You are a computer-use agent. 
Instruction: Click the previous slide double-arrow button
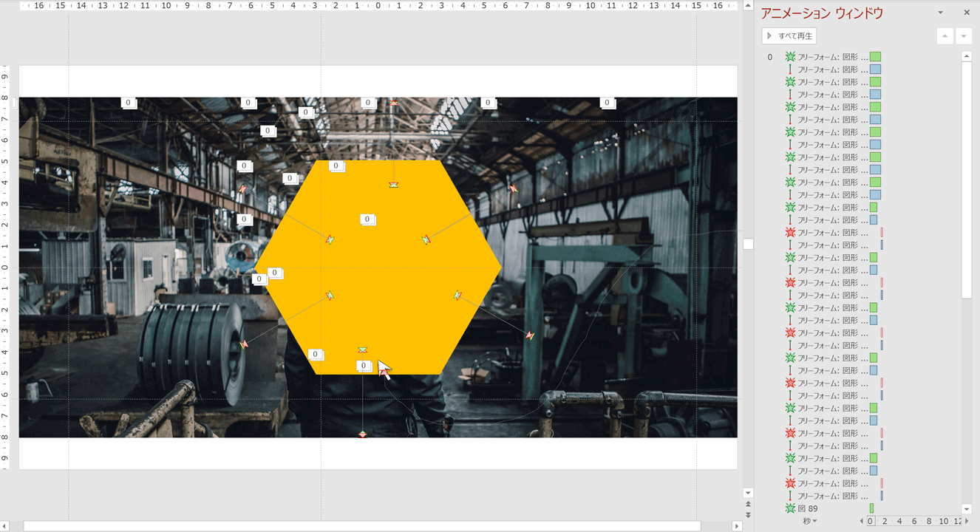point(748,505)
